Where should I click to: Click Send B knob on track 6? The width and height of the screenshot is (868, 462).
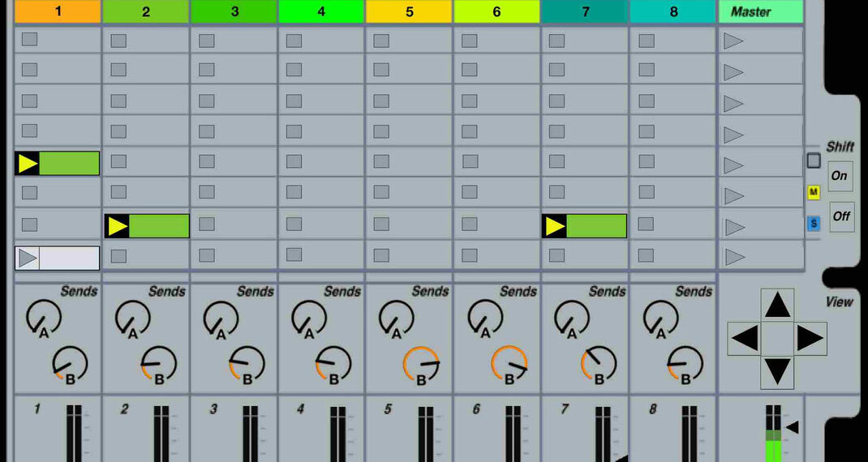click(509, 364)
